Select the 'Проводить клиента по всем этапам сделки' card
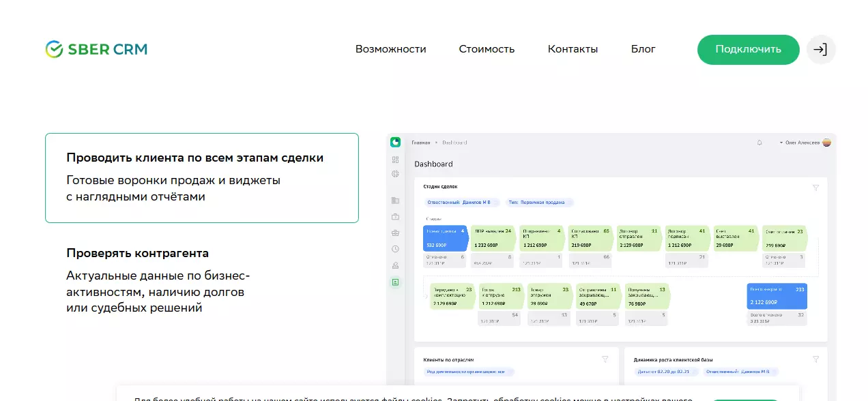The height and width of the screenshot is (401, 868). 202,178
